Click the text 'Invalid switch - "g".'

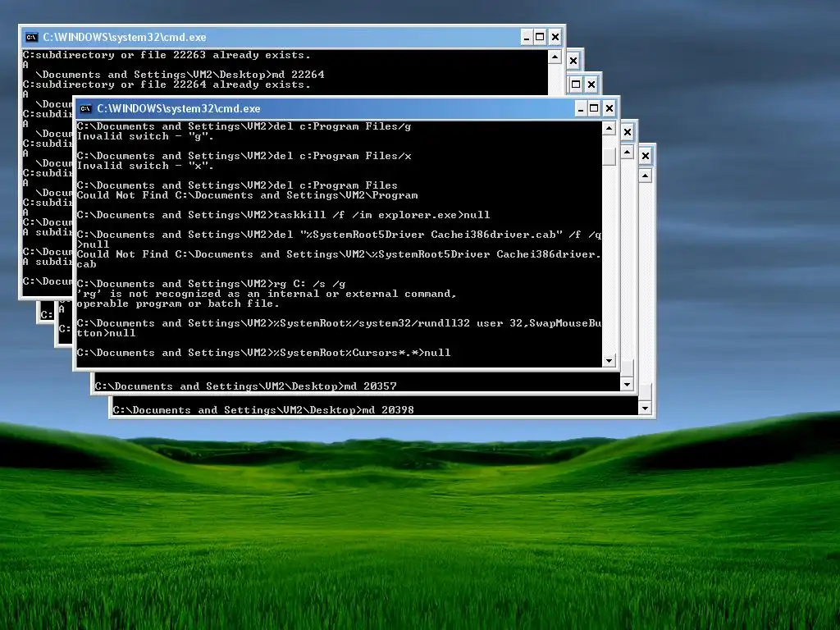pyautogui.click(x=145, y=136)
